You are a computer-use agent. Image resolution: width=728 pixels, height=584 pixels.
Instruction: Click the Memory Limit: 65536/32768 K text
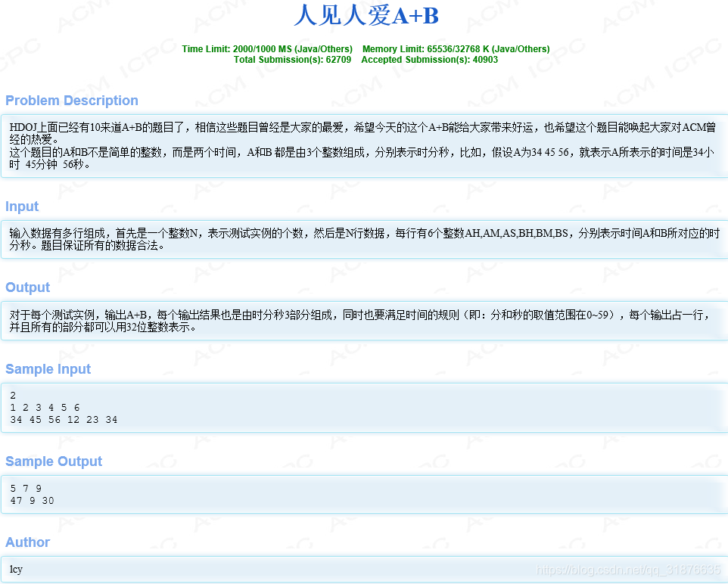(456, 48)
